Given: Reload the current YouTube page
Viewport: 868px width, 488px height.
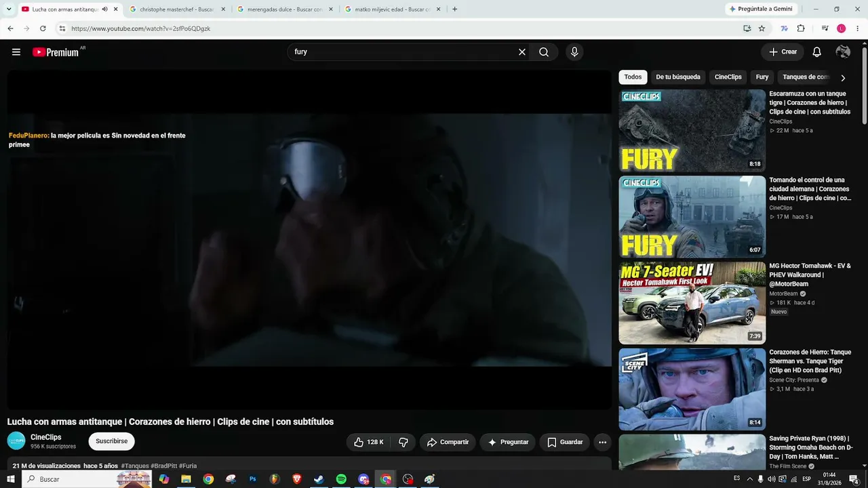Looking at the screenshot, I should (43, 28).
